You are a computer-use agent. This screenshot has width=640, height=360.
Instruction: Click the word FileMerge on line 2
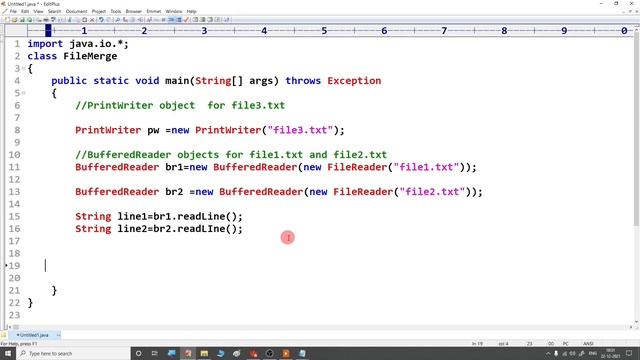(x=90, y=56)
